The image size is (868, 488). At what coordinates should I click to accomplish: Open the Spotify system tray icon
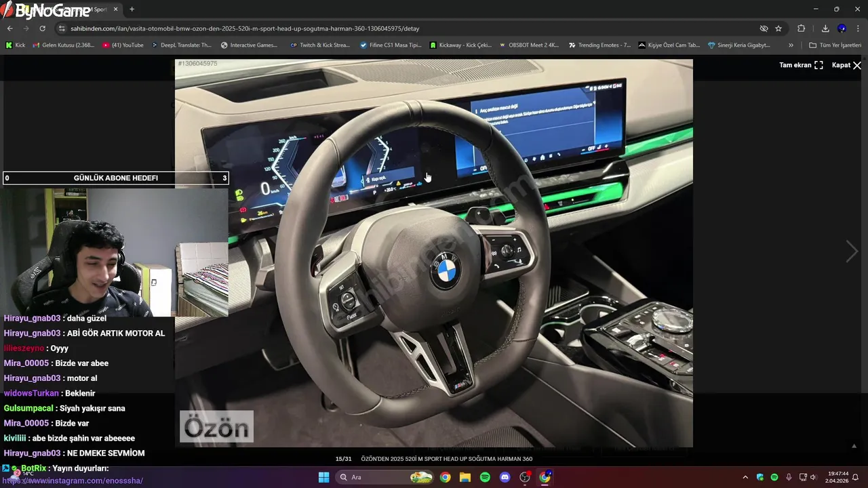774,477
